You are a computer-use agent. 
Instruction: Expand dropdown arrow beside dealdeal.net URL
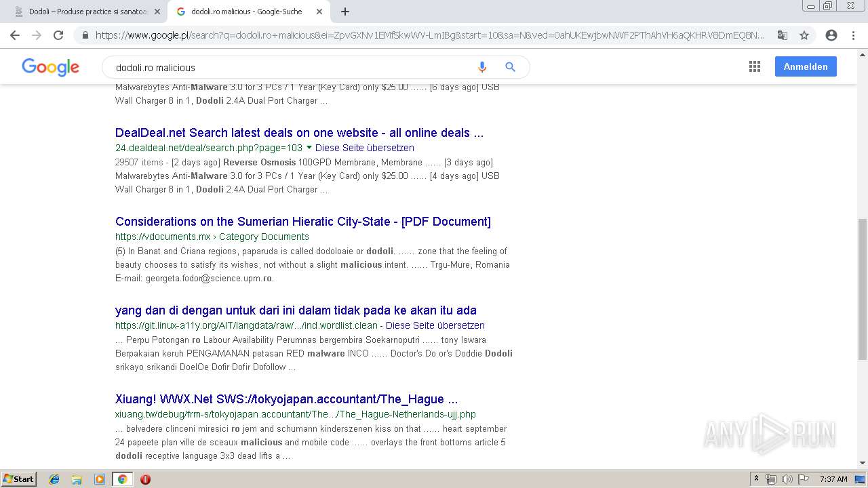pyautogui.click(x=309, y=147)
